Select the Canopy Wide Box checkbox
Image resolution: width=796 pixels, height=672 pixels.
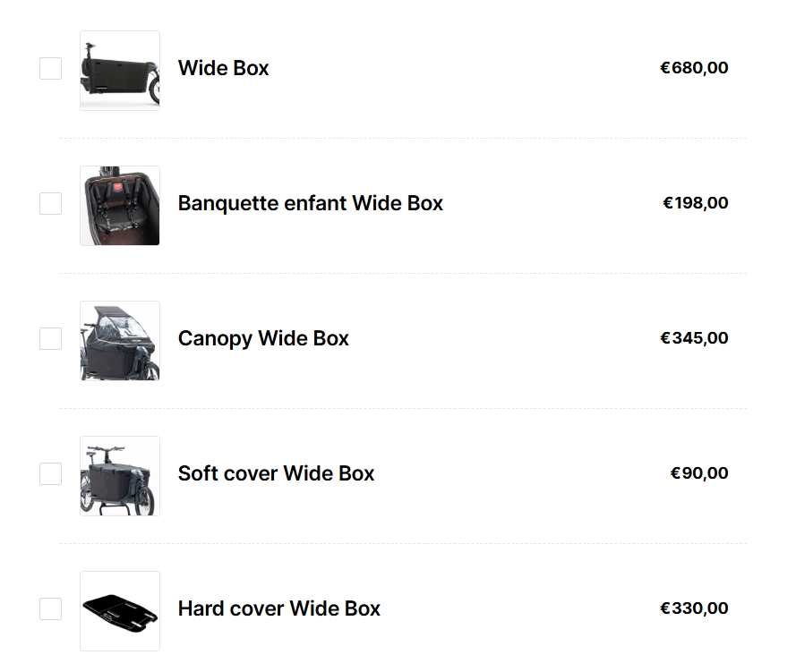(50, 338)
